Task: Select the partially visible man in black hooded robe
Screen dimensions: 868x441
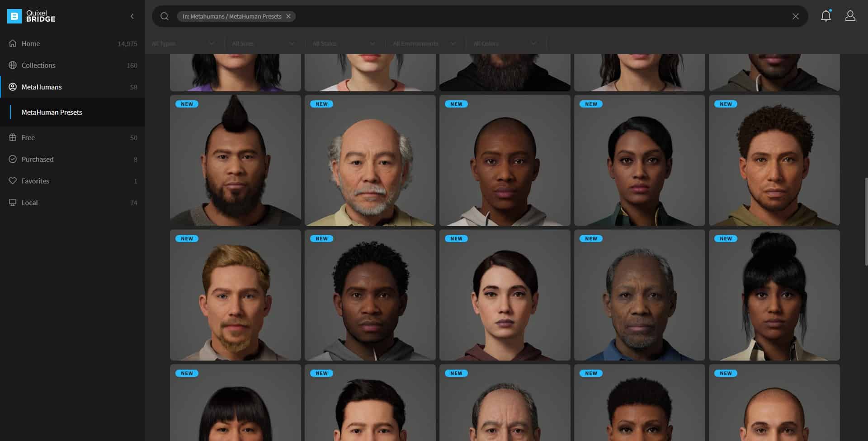Action: (x=505, y=73)
